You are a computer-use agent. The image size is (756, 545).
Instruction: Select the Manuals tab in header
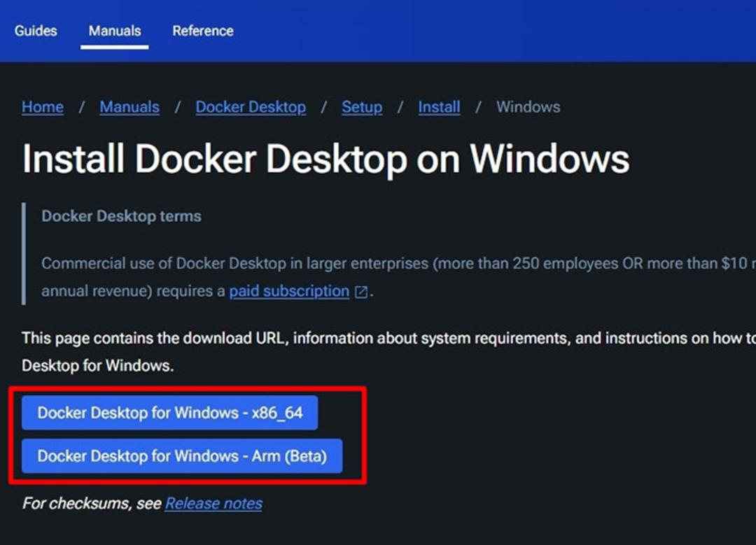click(115, 31)
